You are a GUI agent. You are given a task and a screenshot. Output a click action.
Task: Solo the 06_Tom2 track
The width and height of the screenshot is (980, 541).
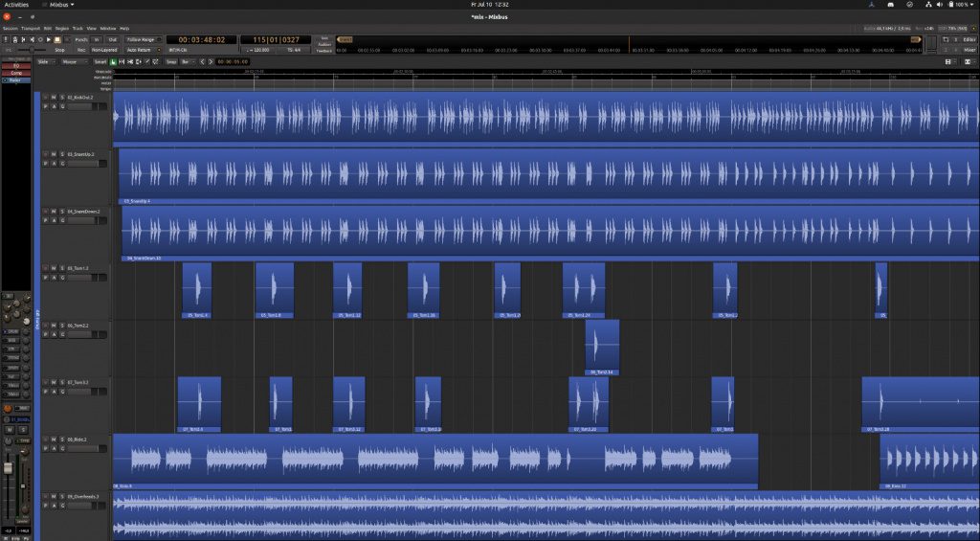(62, 326)
